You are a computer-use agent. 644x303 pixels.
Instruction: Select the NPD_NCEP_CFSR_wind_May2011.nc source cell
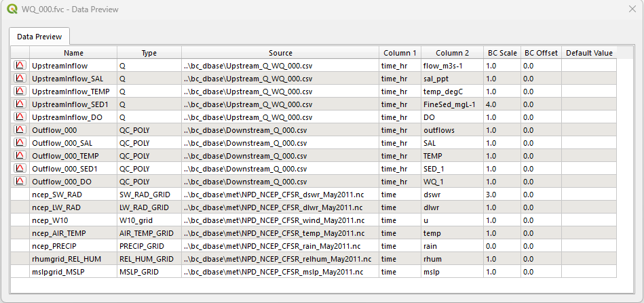point(280,220)
